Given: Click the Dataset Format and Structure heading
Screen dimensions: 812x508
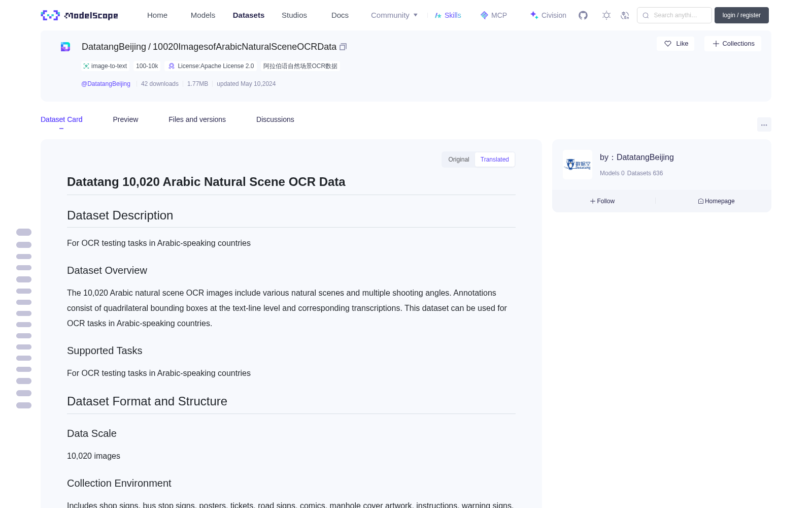Looking at the screenshot, I should coord(147,401).
